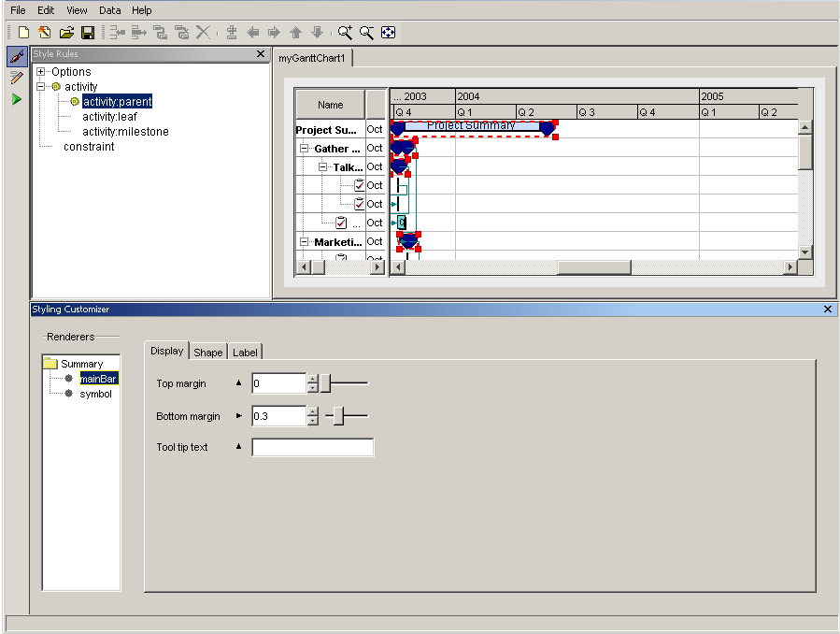Toggle the checkbox icon in the fourth Gantt row
840x634 pixels.
[360, 185]
